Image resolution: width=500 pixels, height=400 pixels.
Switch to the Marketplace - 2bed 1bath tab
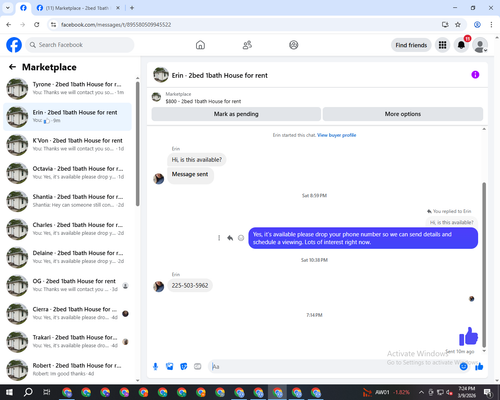pos(78,8)
